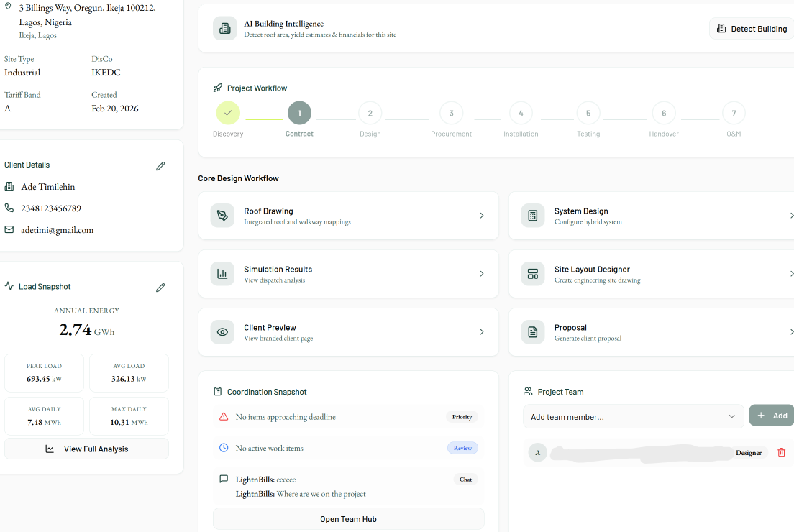The height and width of the screenshot is (532, 794).
Task: Click the Proposal document icon
Action: click(x=533, y=332)
